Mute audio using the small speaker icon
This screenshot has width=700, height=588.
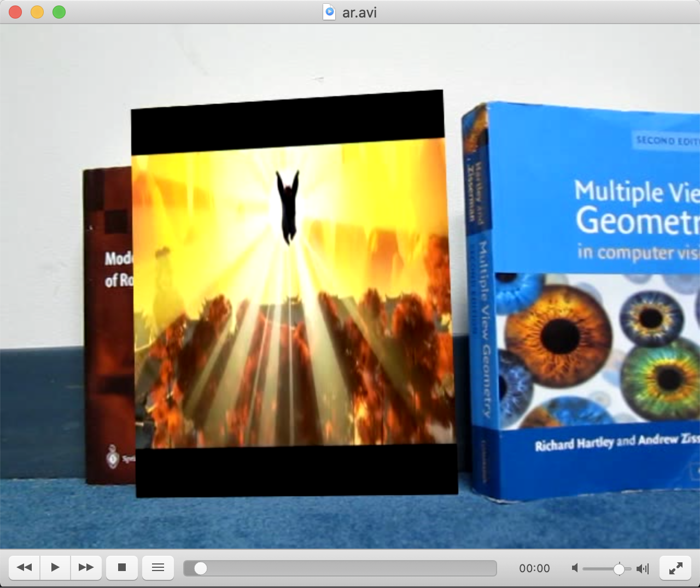(x=575, y=568)
